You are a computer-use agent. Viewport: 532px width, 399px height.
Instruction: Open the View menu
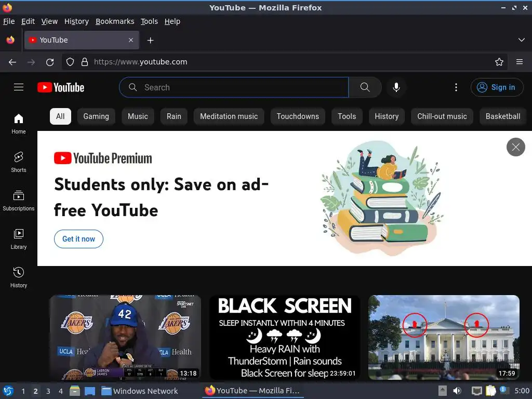[x=49, y=21]
